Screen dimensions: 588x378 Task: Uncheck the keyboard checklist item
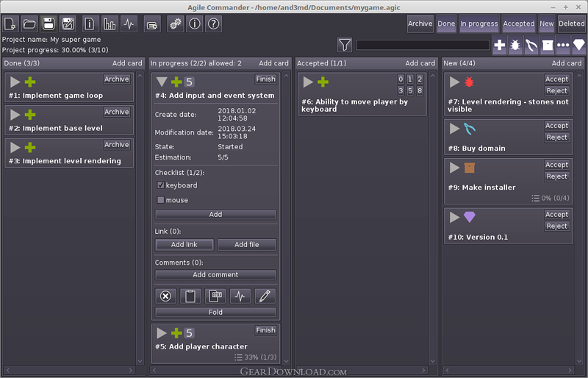[160, 185]
